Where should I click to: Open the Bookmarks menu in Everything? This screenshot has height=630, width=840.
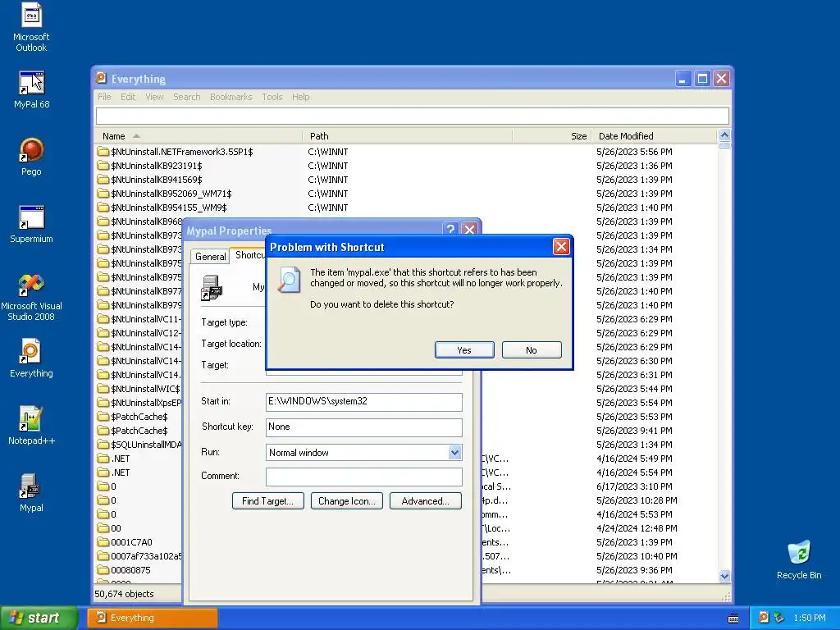click(231, 97)
